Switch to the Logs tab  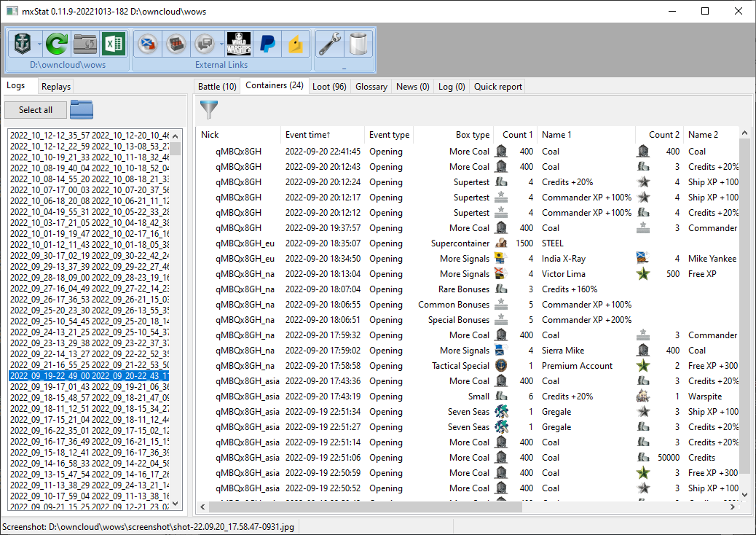pyautogui.click(x=15, y=85)
